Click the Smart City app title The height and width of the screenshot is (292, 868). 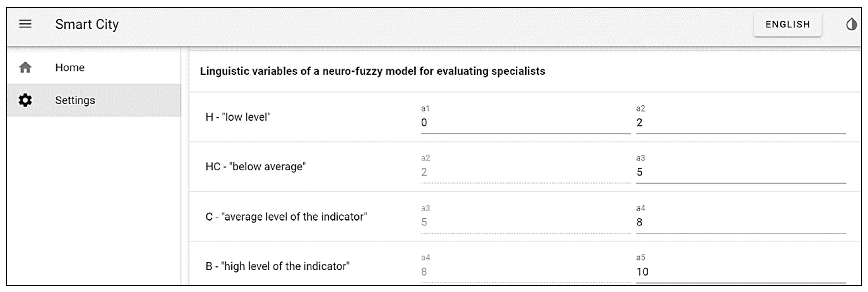pos(87,24)
